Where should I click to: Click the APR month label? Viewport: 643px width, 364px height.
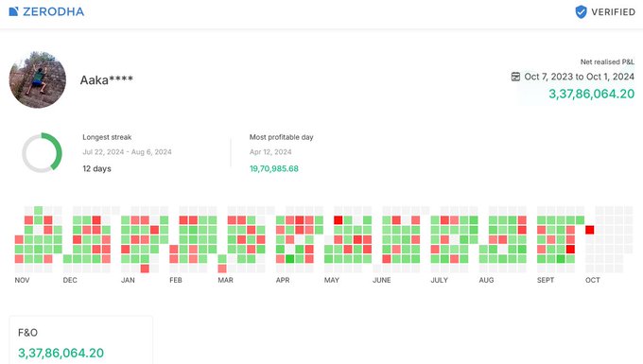tap(283, 280)
